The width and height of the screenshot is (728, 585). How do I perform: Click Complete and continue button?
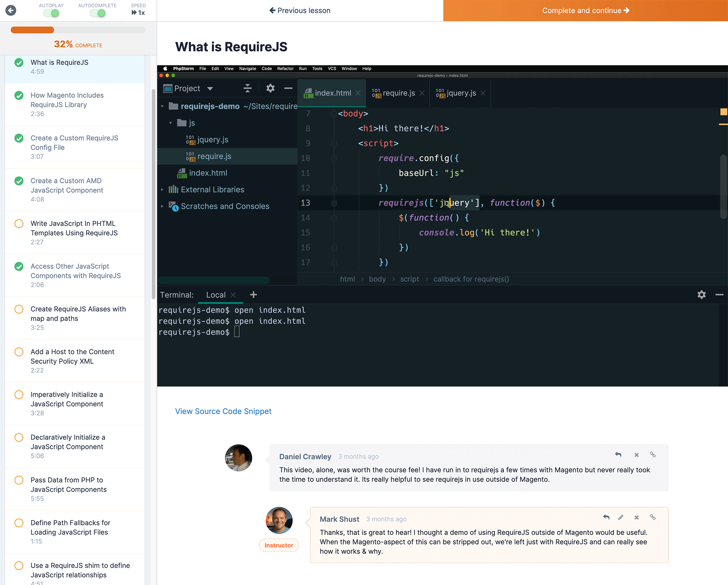click(x=585, y=11)
